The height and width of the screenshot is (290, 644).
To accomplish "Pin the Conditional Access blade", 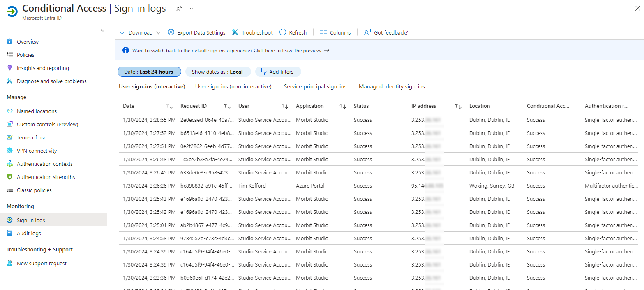I will (x=179, y=8).
